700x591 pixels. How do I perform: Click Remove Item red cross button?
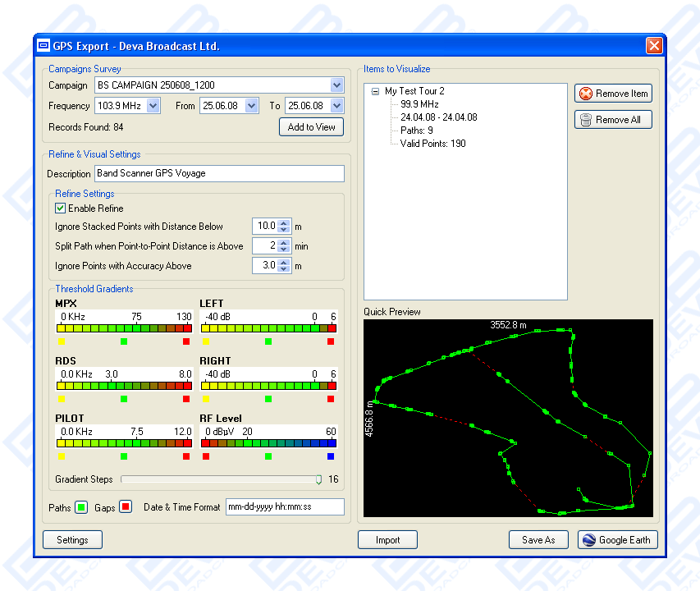pos(613,94)
